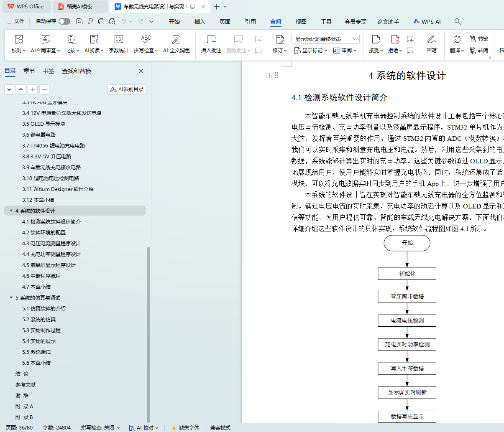Viewport: 504px width, 432px height.
Task: Open the AI朗读 read-aloud tool
Action: [94, 40]
